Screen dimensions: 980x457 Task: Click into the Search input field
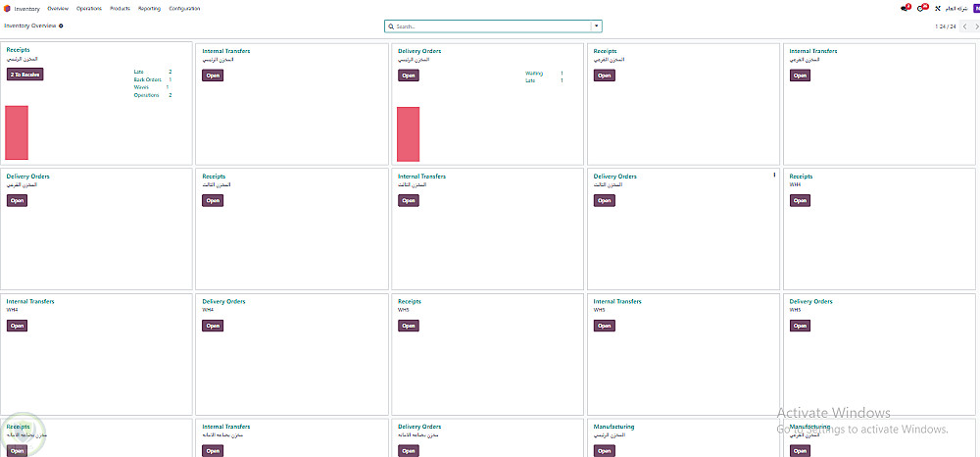pyautogui.click(x=490, y=26)
